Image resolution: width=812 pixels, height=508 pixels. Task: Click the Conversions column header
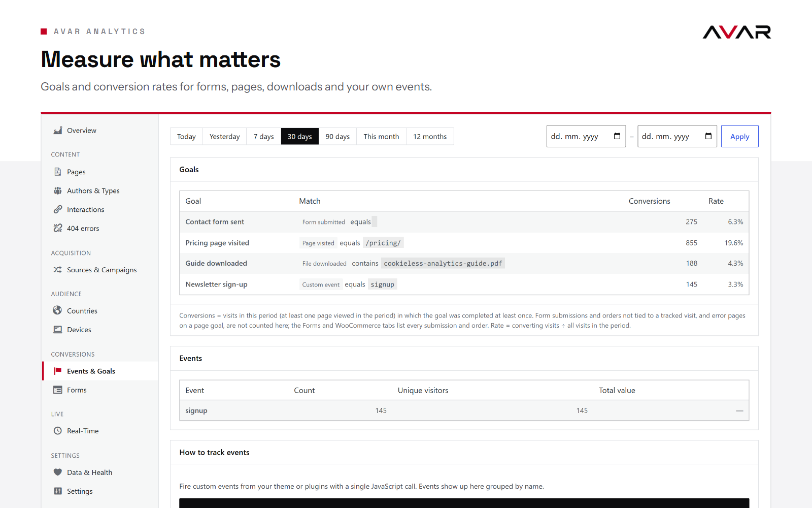(650, 201)
